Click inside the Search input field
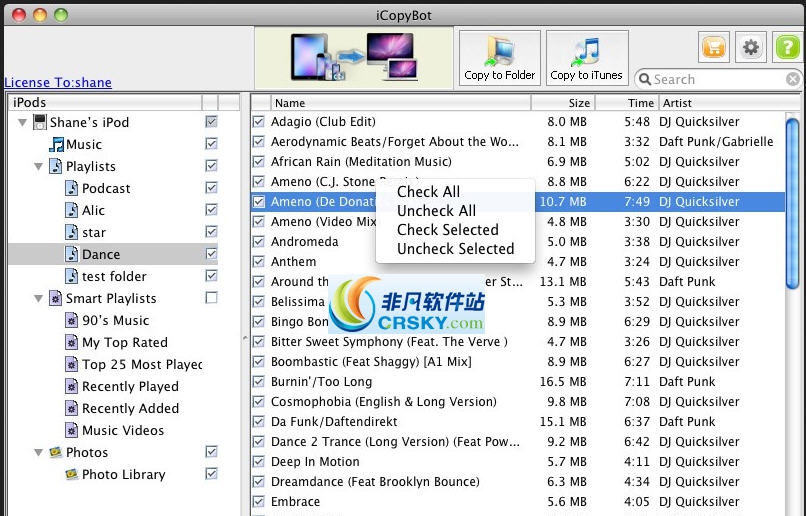Image resolution: width=806 pixels, height=516 pixels. pyautogui.click(x=719, y=79)
